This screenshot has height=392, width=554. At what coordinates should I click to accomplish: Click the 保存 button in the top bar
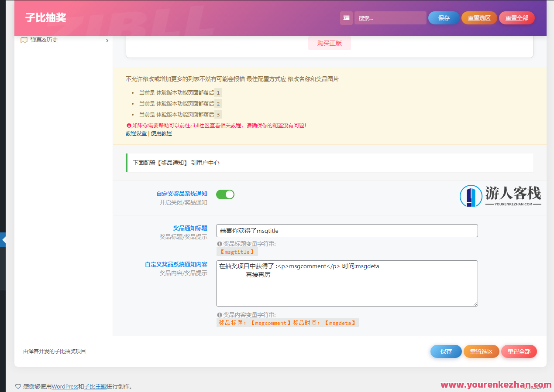click(444, 18)
